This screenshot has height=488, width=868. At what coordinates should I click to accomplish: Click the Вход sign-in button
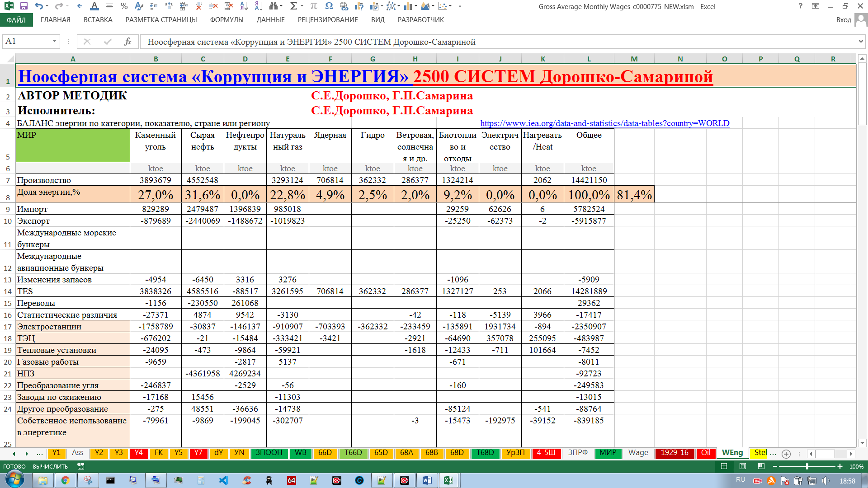pos(844,20)
